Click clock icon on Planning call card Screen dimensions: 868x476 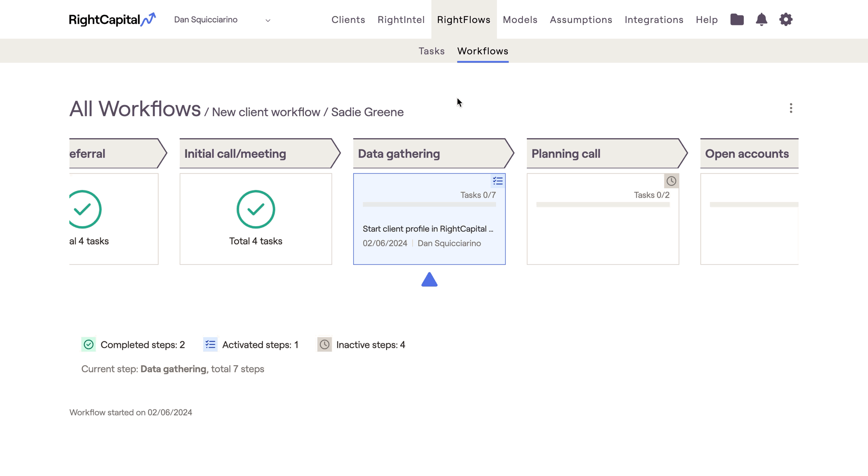[x=671, y=181]
